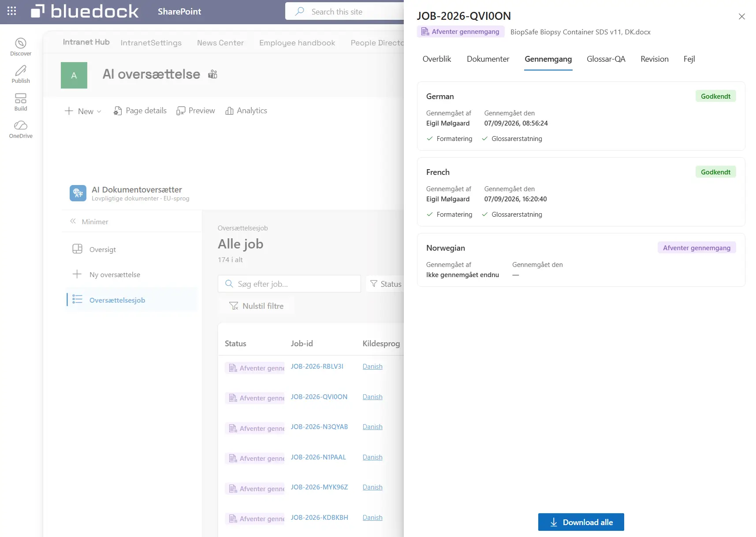Select the Revision tab
The image size is (756, 537).
[x=654, y=59]
